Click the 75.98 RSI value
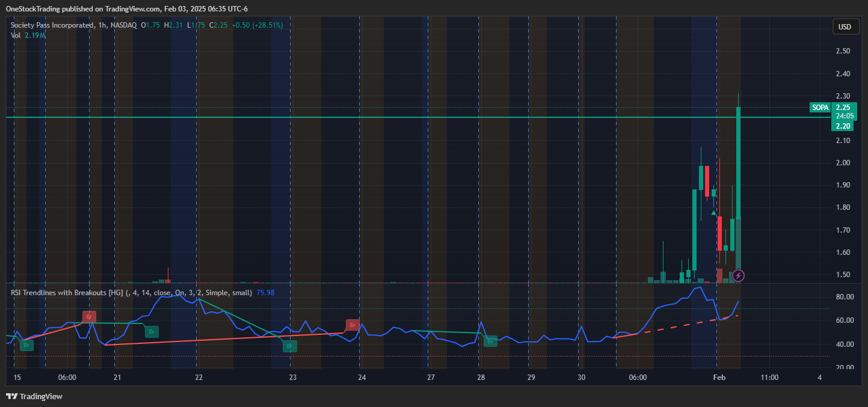 tap(265, 293)
